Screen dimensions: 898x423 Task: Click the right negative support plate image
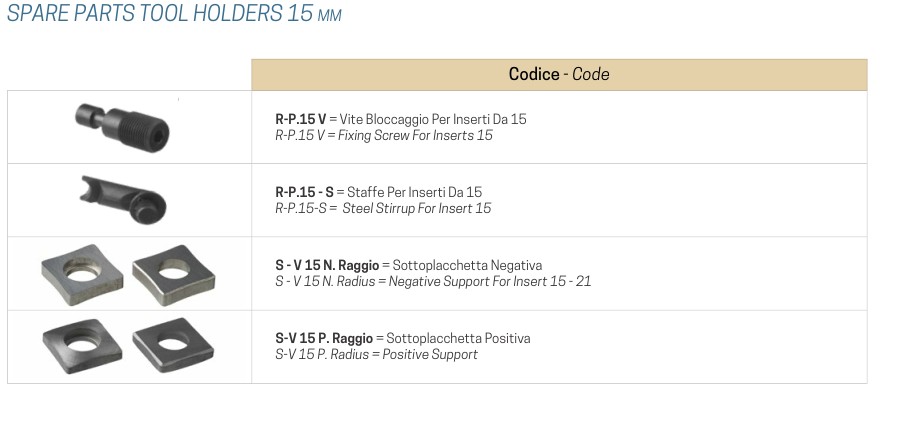[x=174, y=275]
